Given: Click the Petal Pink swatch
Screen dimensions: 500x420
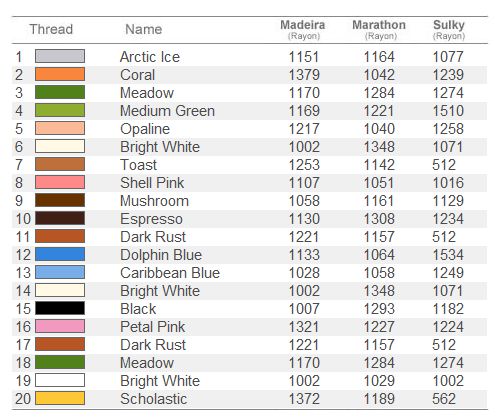Looking at the screenshot, I should click(60, 326).
